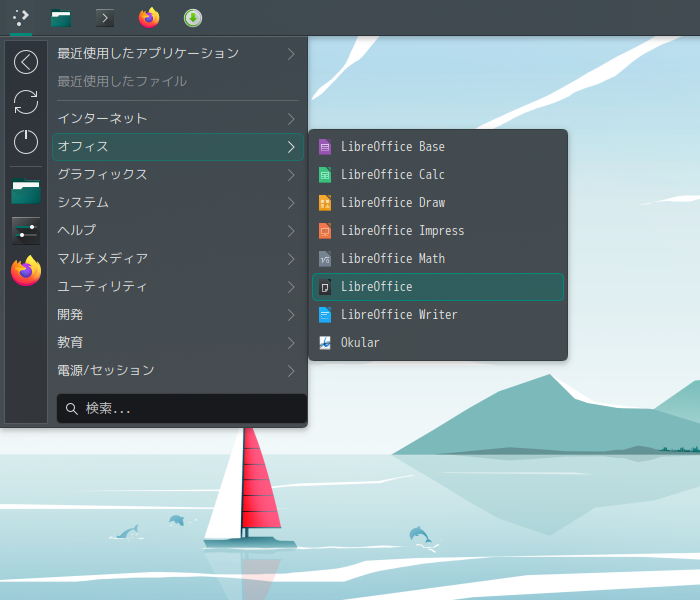
Task: Launch LibreOffice Impress by its label
Action: tap(402, 231)
